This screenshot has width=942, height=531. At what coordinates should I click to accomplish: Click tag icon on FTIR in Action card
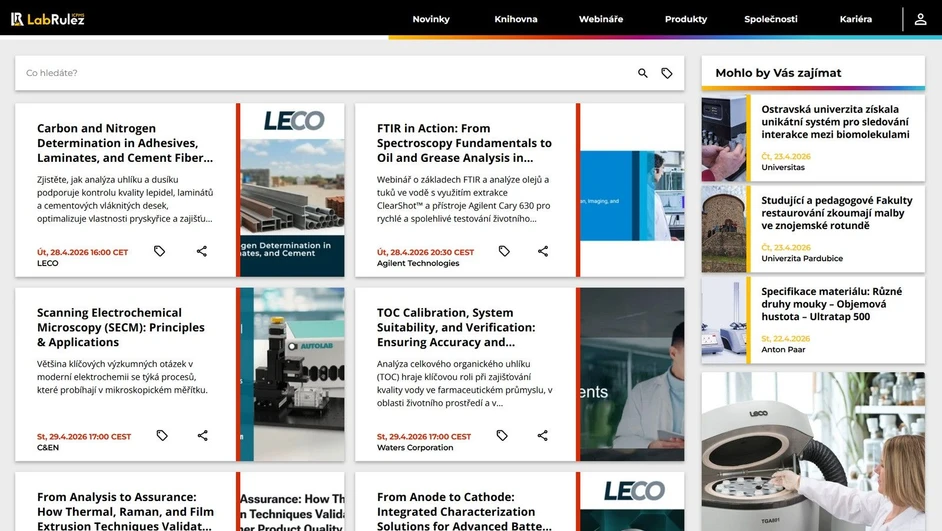504,251
